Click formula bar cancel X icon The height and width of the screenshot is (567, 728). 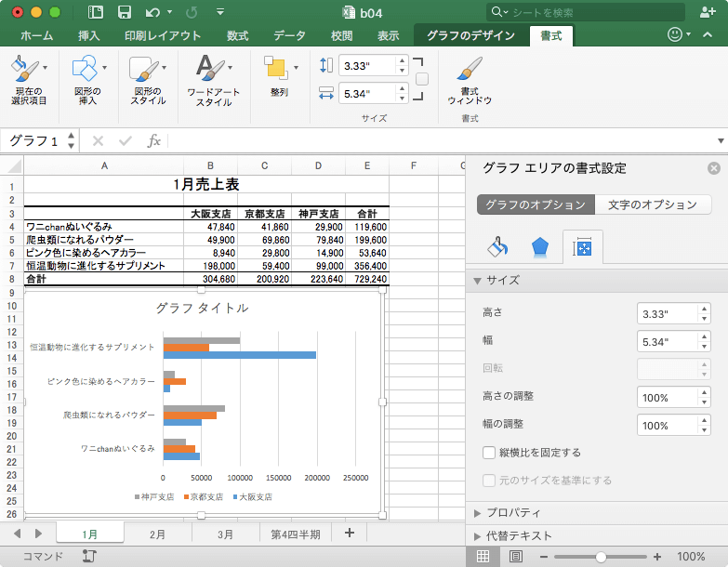pyautogui.click(x=98, y=140)
